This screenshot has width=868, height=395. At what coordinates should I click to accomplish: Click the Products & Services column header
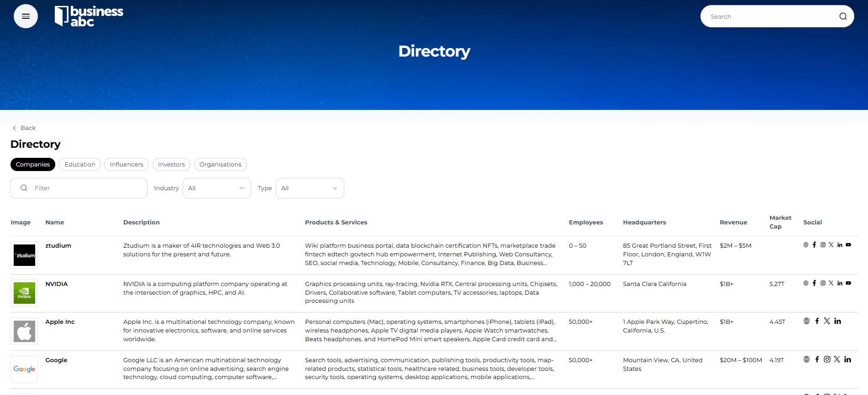click(336, 223)
